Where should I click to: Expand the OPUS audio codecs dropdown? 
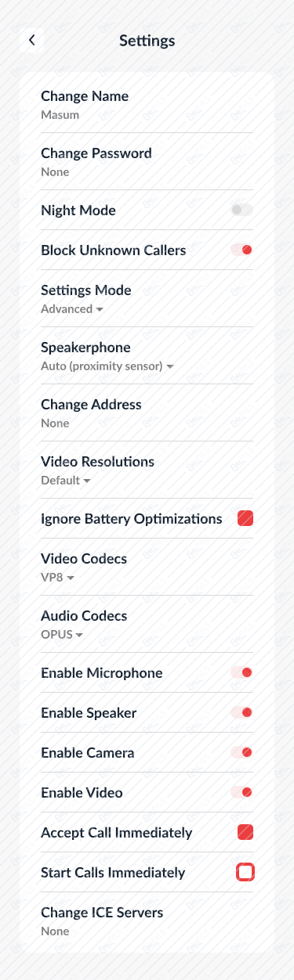(x=62, y=634)
